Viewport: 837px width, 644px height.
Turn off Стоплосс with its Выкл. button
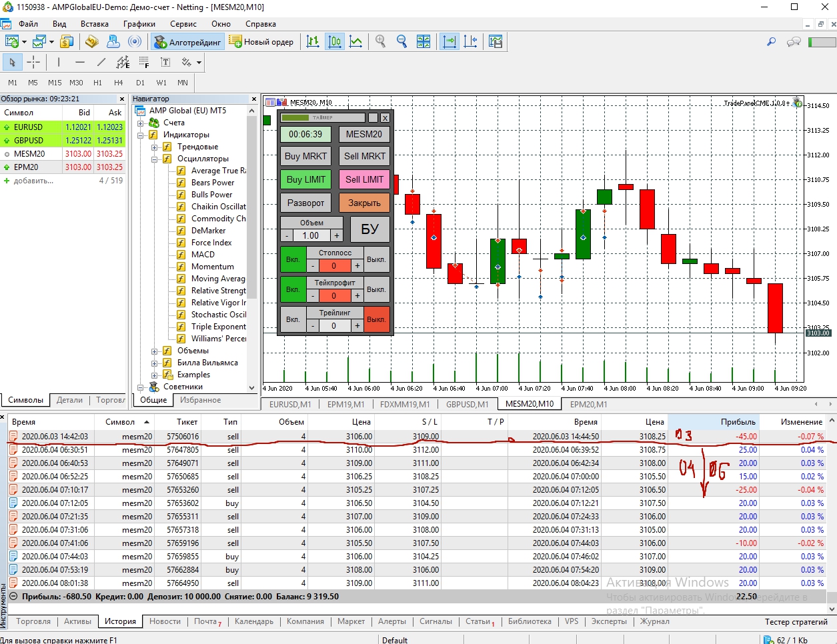[376, 259]
